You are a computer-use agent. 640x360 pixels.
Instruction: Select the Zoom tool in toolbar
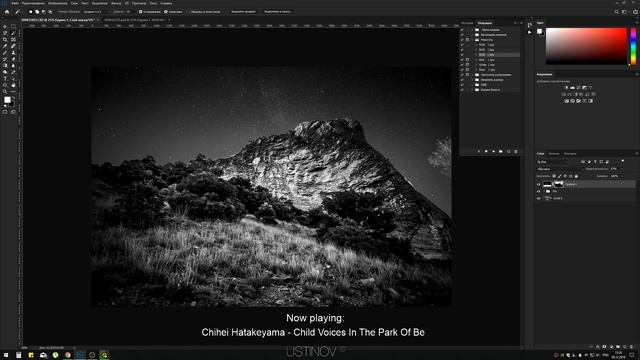[5, 92]
